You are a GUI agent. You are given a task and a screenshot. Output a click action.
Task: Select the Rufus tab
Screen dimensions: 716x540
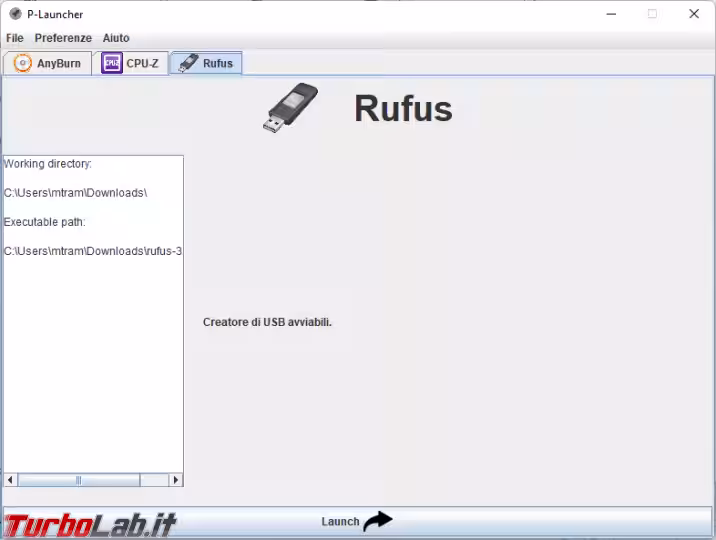click(206, 63)
